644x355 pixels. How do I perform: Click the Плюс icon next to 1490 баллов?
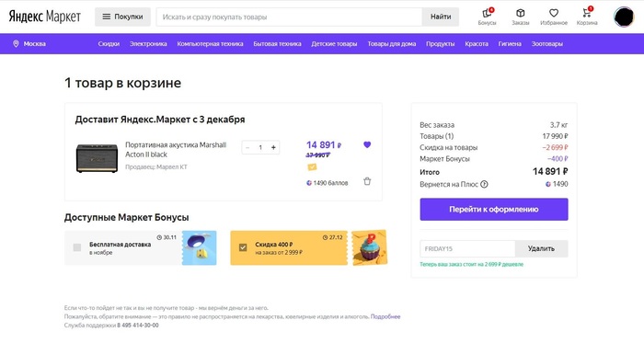[309, 183]
